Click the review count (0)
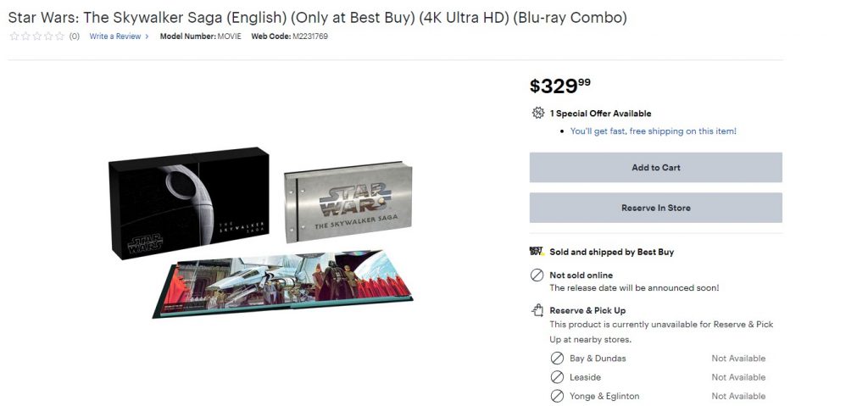 (75, 36)
